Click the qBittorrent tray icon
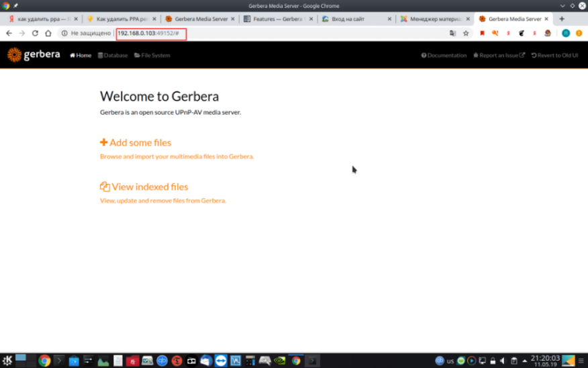Image resolution: width=588 pixels, height=368 pixels. coord(440,361)
